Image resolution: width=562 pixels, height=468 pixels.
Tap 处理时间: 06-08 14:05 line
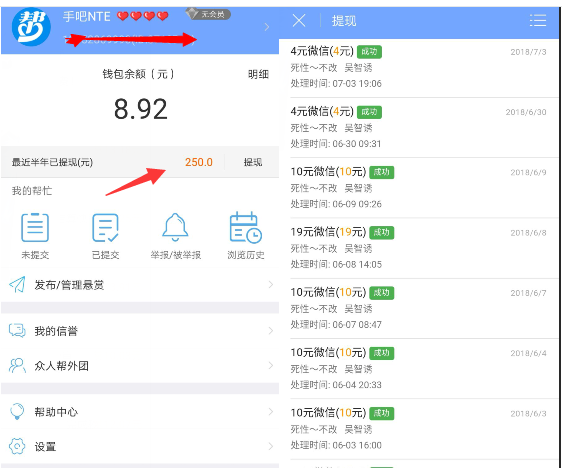click(336, 264)
